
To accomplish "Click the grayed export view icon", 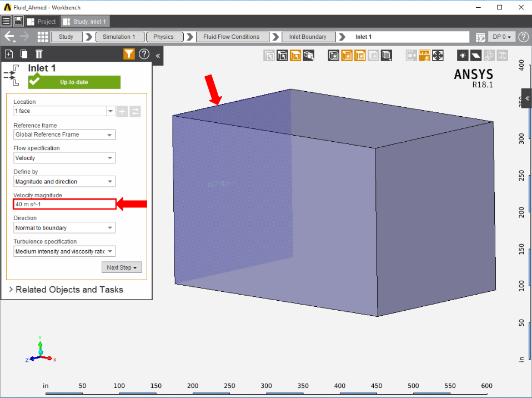I will click(x=411, y=56).
